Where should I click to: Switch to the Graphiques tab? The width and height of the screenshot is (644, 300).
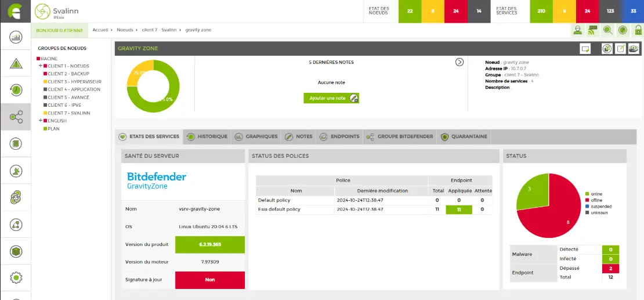[256, 136]
